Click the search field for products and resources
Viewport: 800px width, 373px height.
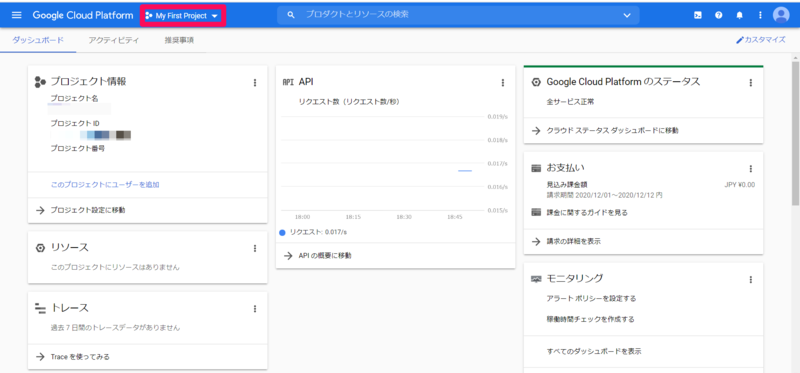[x=458, y=15]
